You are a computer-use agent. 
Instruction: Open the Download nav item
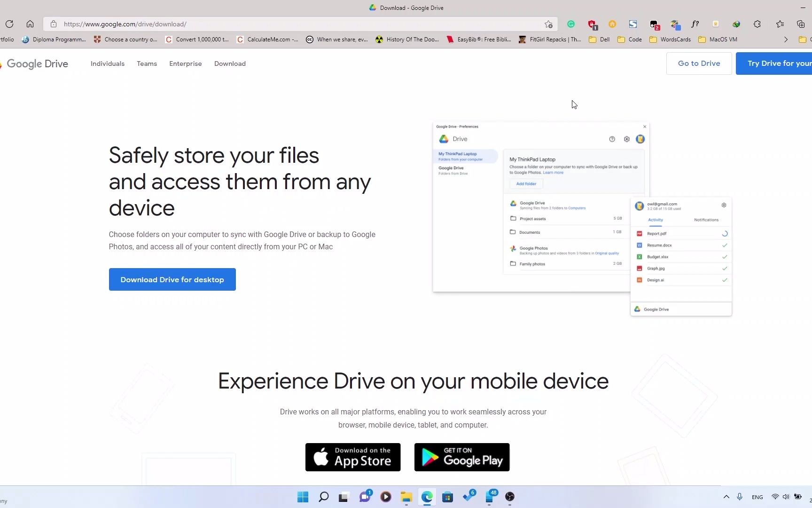[x=230, y=63]
